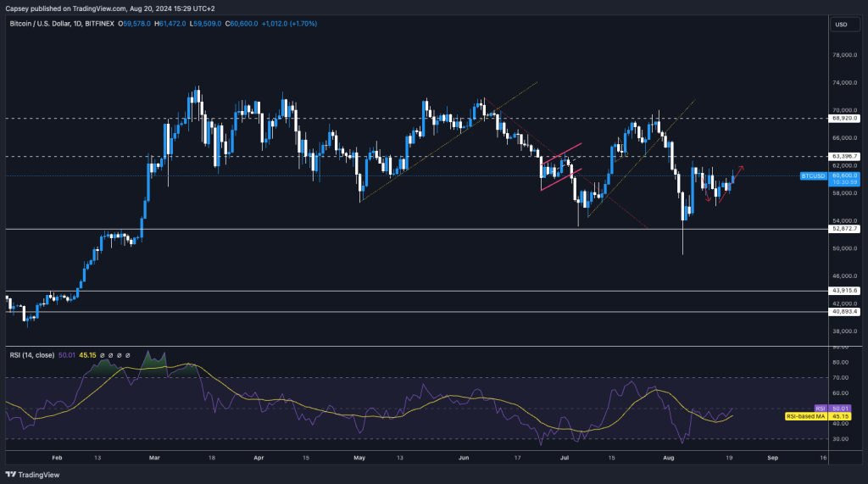Click the blue BTCUSD price line label
868x484 pixels.
coord(813,176)
